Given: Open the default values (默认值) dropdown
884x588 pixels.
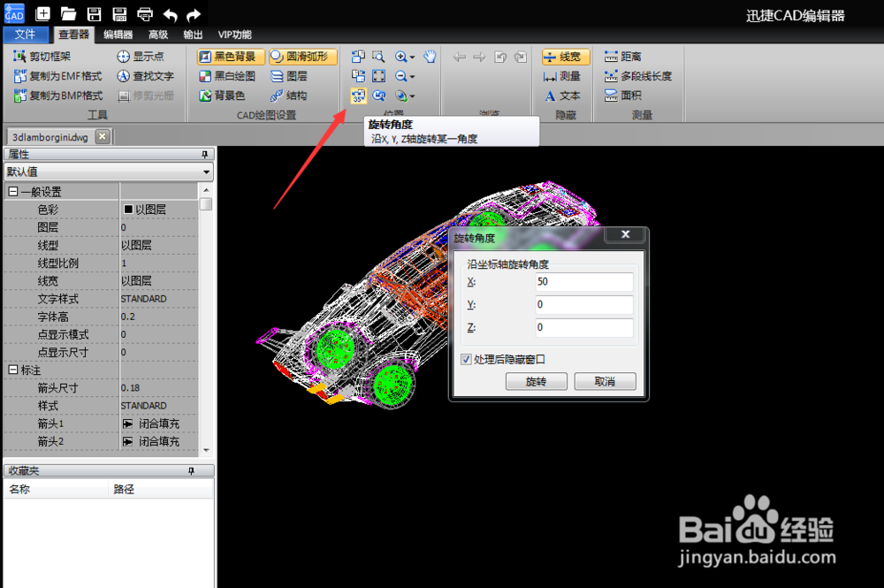Looking at the screenshot, I should (x=205, y=172).
